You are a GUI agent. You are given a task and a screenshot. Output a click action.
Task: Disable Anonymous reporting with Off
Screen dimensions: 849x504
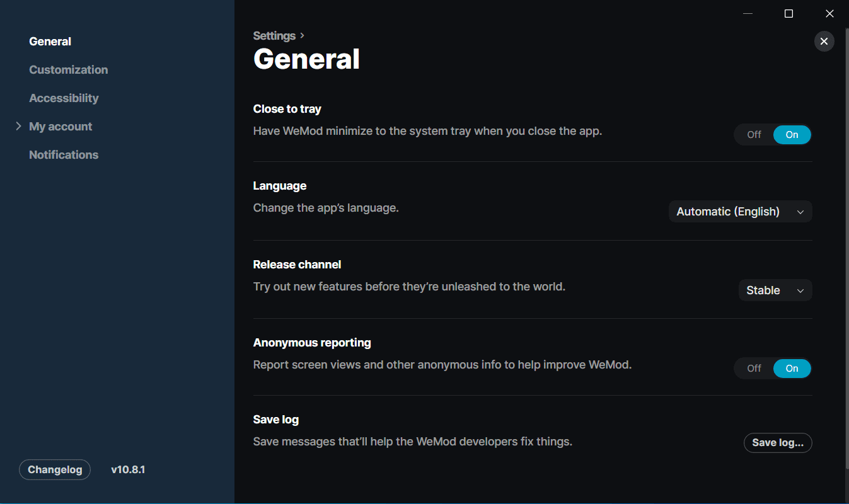754,369
